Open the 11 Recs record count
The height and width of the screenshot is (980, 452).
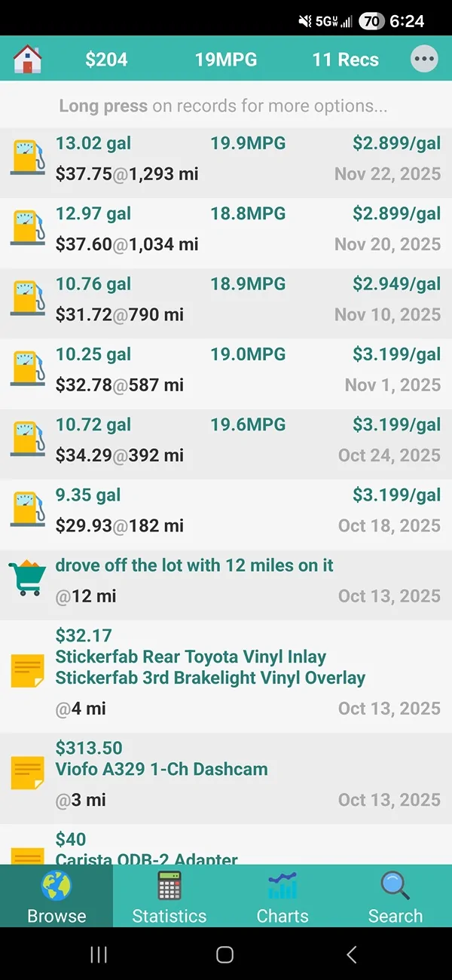click(345, 59)
